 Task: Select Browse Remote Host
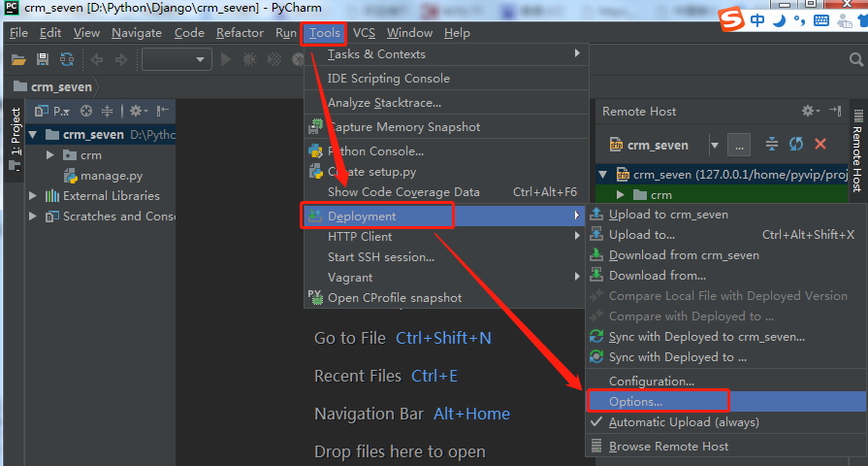tap(725, 447)
